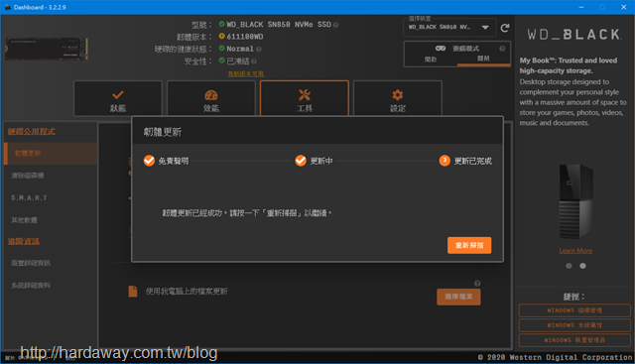Open the 狀態 status tab
The width and height of the screenshot is (635, 364).
coord(118,98)
